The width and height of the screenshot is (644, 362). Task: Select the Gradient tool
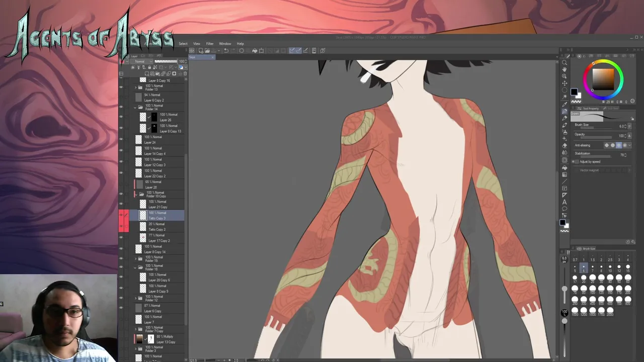pos(565,174)
